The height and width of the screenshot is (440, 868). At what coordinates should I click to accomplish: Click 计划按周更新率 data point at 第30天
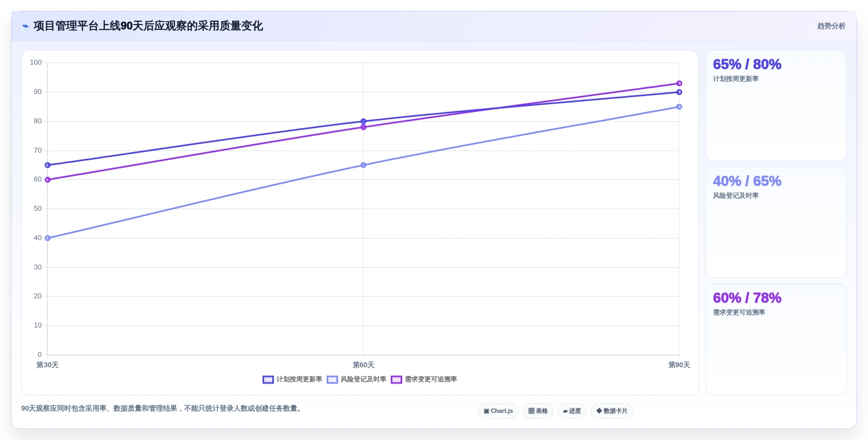(48, 165)
